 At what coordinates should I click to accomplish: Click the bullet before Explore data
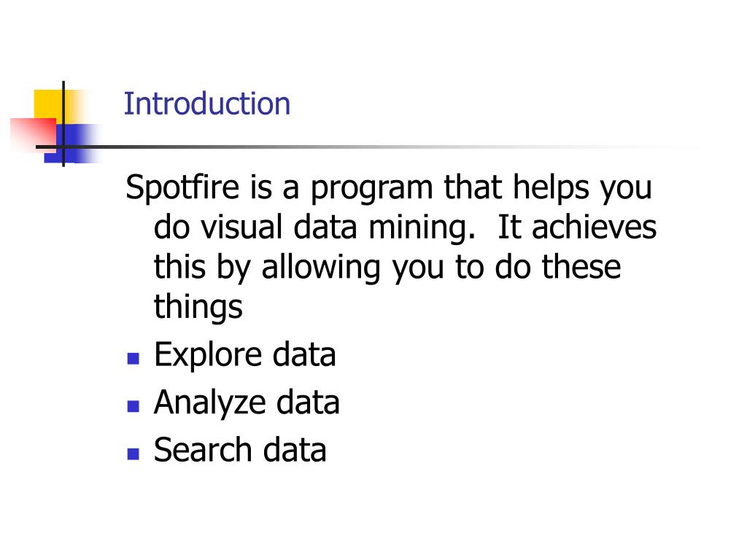click(133, 359)
